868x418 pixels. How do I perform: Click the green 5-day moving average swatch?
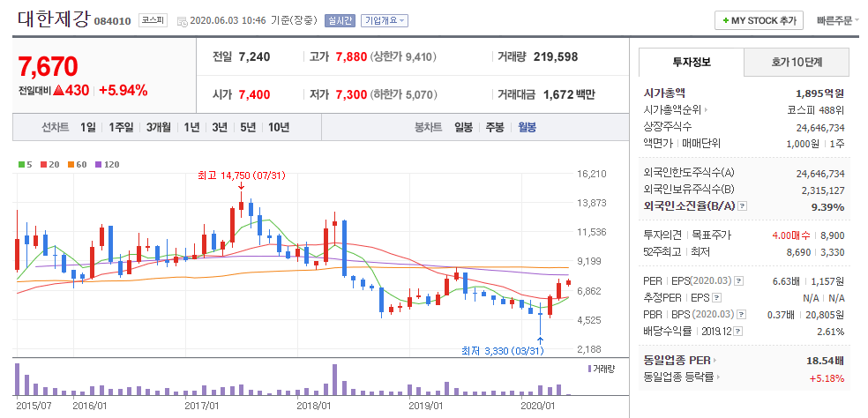21,164
